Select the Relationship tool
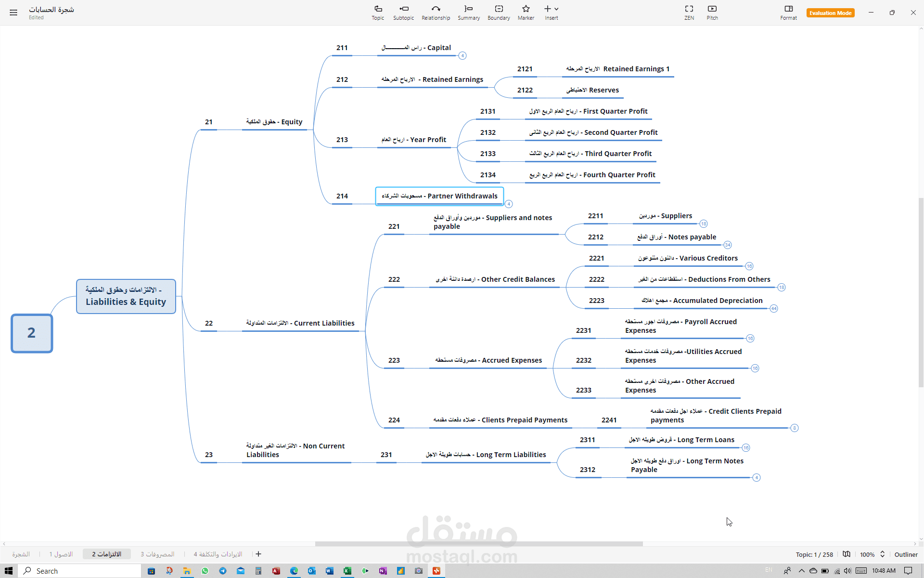 tap(436, 13)
